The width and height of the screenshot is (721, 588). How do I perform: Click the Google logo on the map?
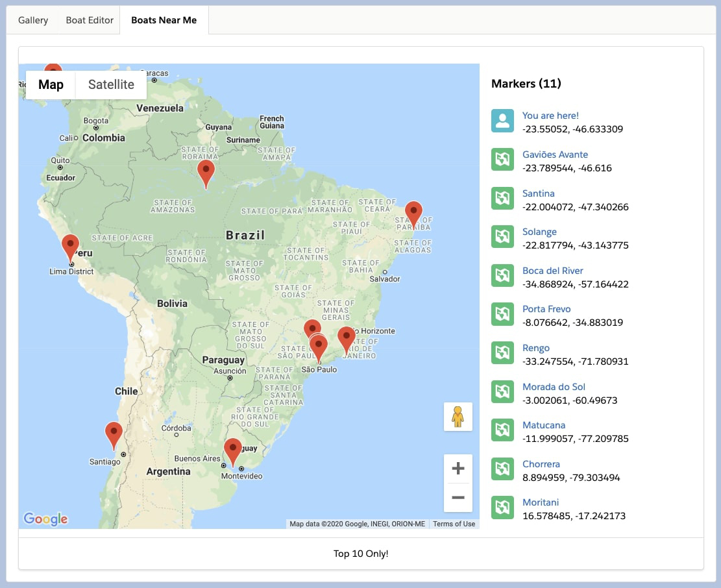point(45,519)
